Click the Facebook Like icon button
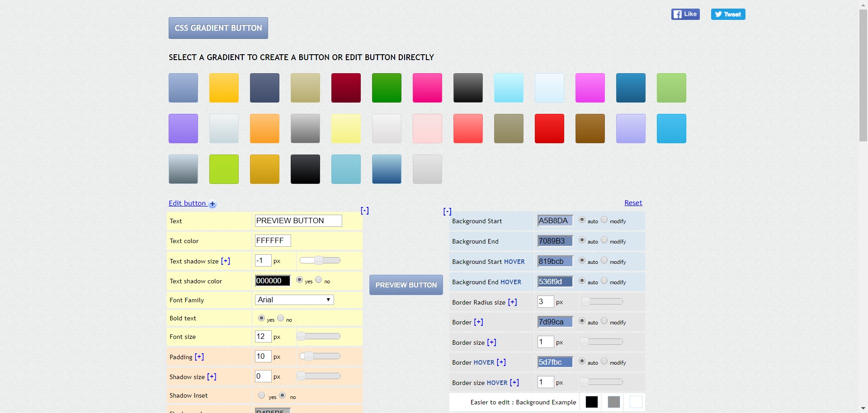 pyautogui.click(x=685, y=14)
